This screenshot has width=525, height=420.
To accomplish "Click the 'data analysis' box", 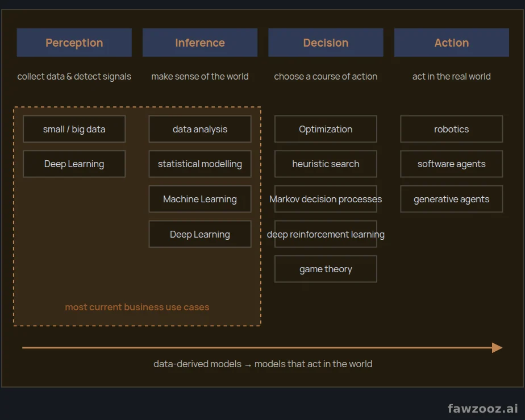I will tap(200, 129).
